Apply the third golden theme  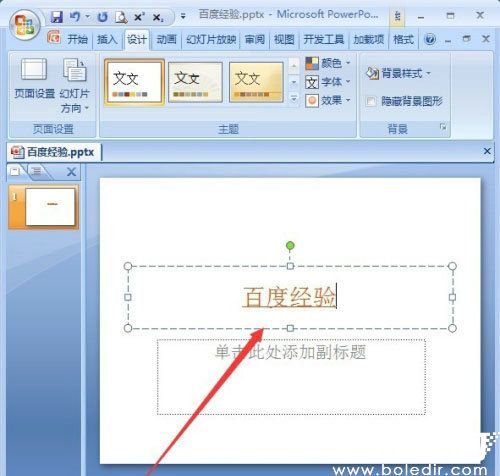pos(256,82)
